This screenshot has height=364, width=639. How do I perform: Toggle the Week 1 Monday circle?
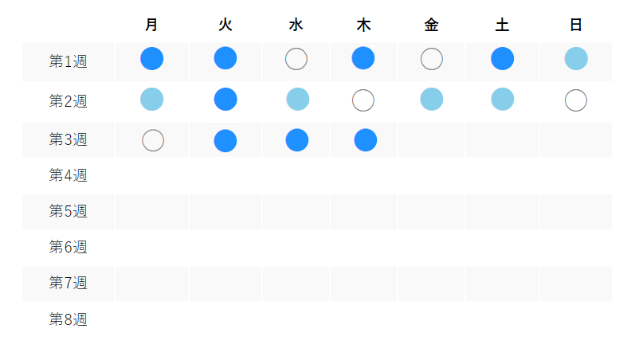pos(151,59)
